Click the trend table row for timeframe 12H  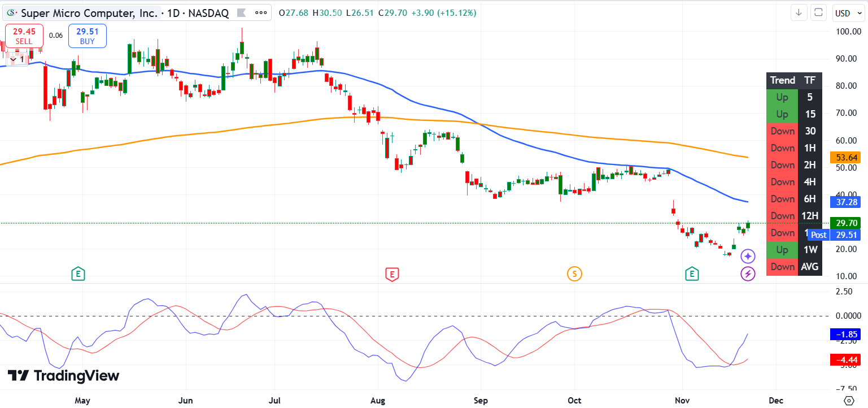click(x=794, y=216)
